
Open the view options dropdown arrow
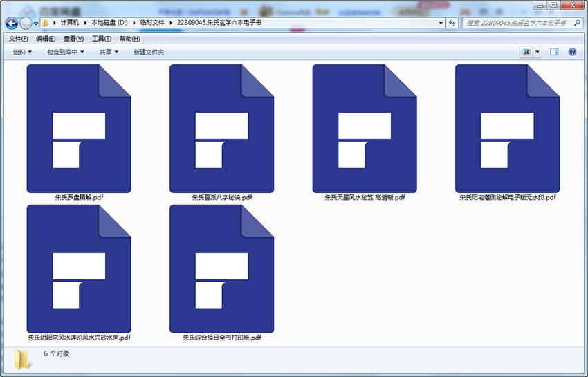tap(538, 52)
